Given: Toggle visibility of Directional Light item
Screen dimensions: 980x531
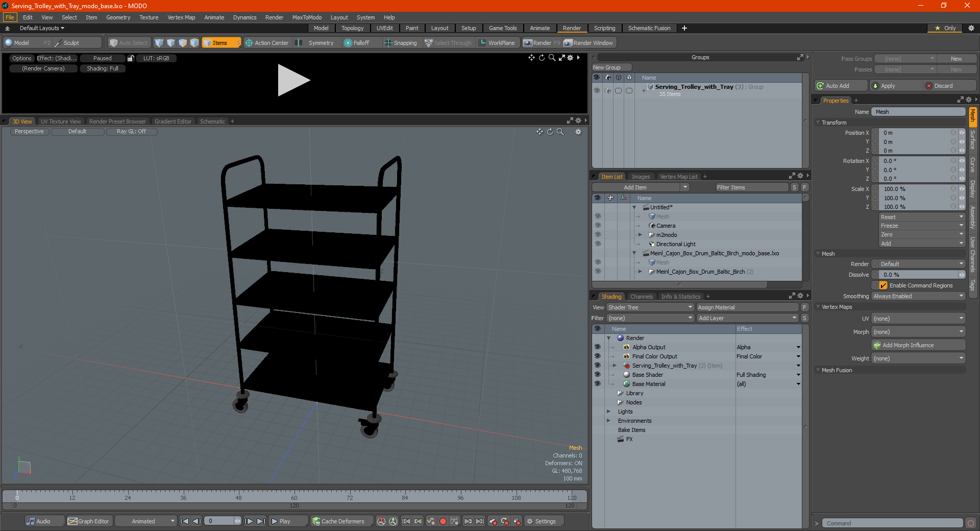Looking at the screenshot, I should tap(598, 244).
